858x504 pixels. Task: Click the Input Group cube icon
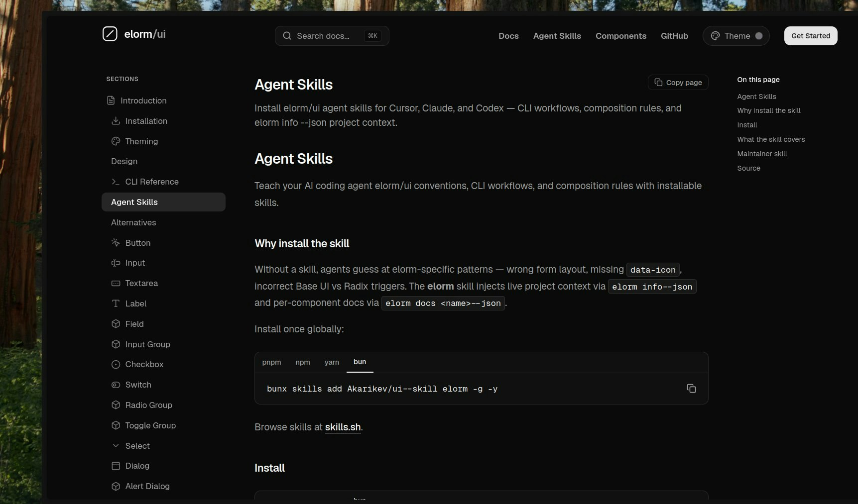pyautogui.click(x=116, y=344)
